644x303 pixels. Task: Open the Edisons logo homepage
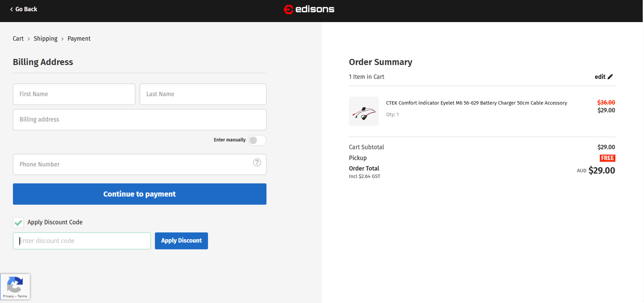[309, 9]
